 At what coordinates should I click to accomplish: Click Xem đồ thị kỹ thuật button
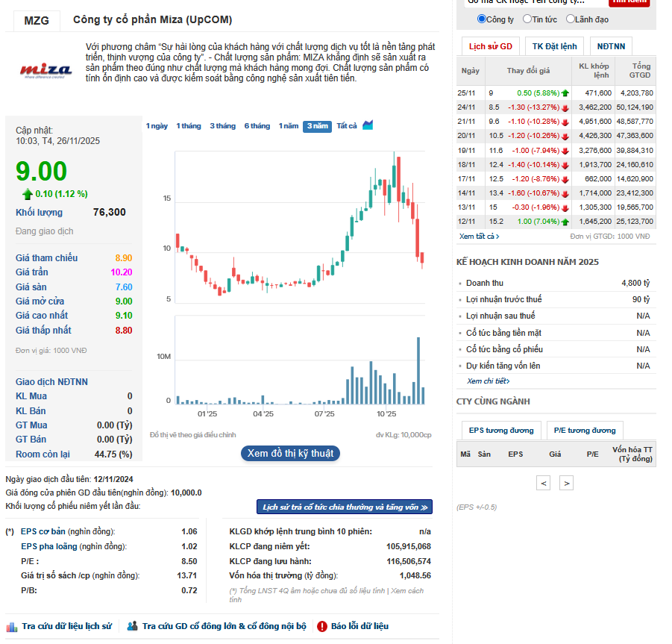pos(290,453)
